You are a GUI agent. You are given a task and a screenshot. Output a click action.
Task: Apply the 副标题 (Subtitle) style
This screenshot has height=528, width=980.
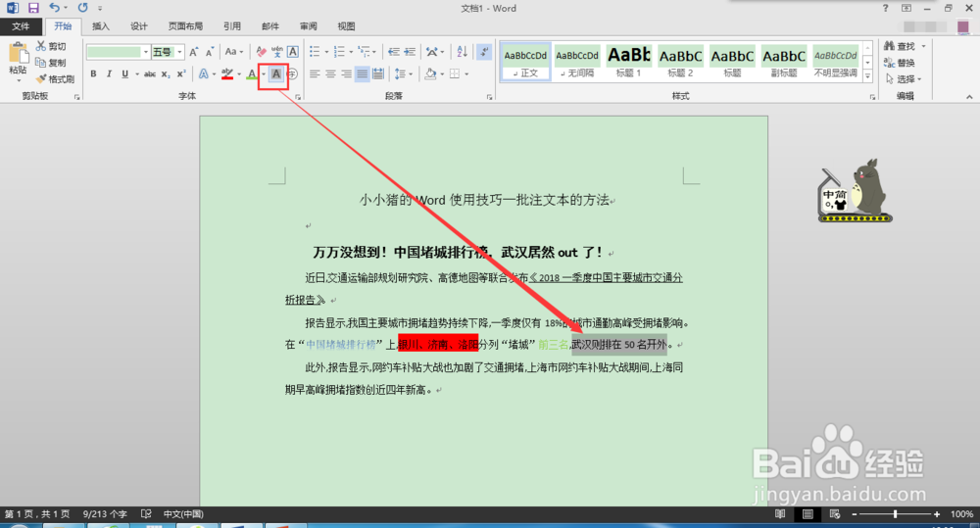(x=784, y=62)
